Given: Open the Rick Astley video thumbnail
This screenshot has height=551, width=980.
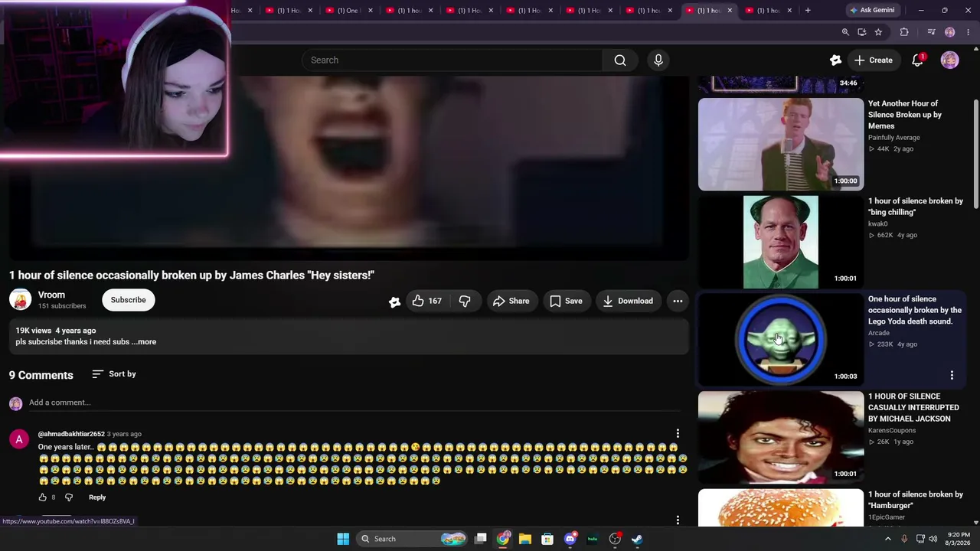Looking at the screenshot, I should 781,144.
